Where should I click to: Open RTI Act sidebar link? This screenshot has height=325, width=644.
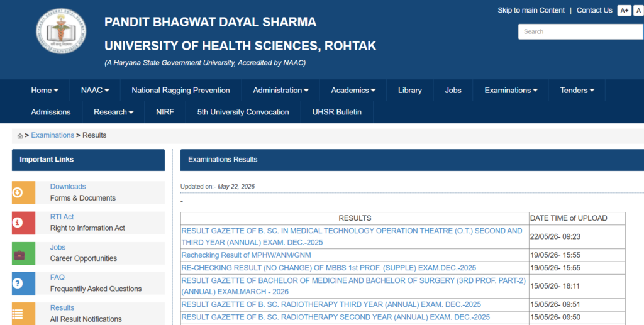62,217
